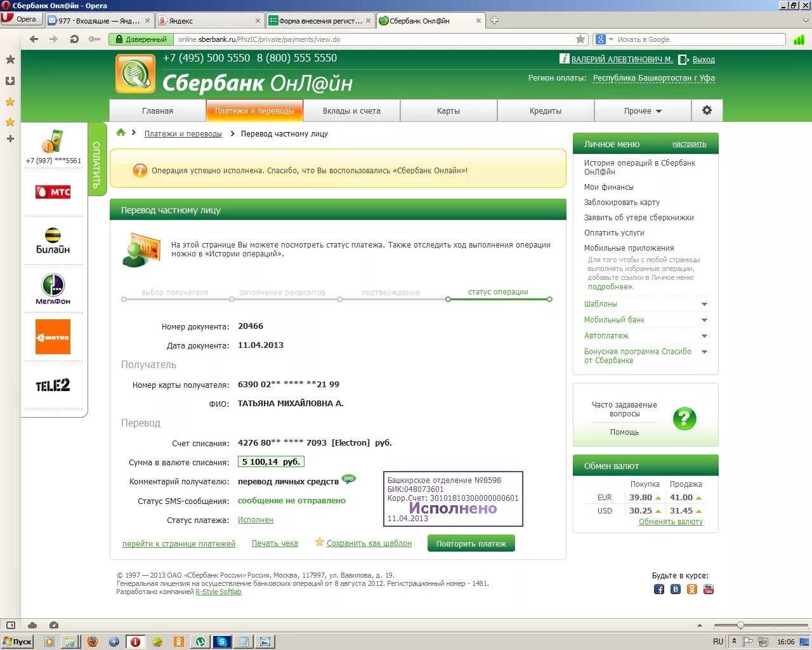
Task: Expand the Автоплатеж section
Action: point(704,336)
